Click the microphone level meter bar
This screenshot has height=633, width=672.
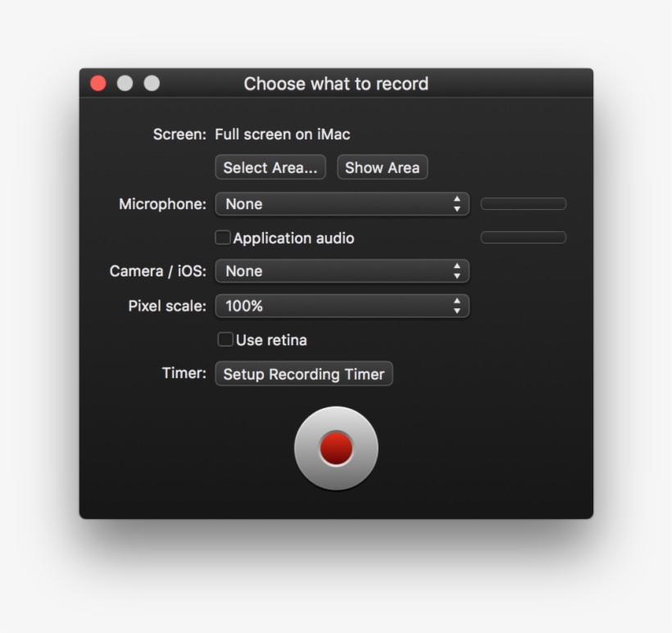pos(523,204)
